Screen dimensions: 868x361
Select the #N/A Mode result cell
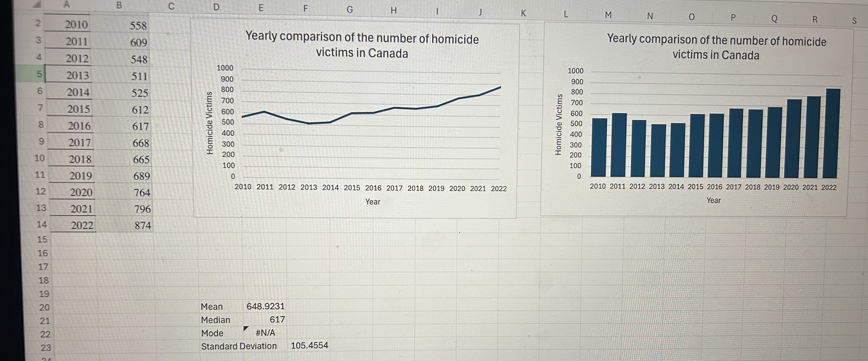(x=265, y=333)
